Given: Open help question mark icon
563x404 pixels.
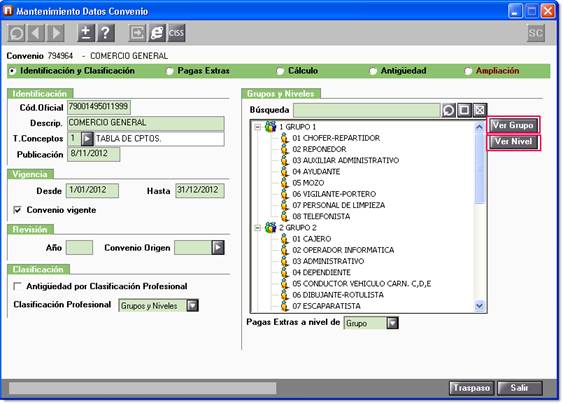Looking at the screenshot, I should click(x=106, y=33).
